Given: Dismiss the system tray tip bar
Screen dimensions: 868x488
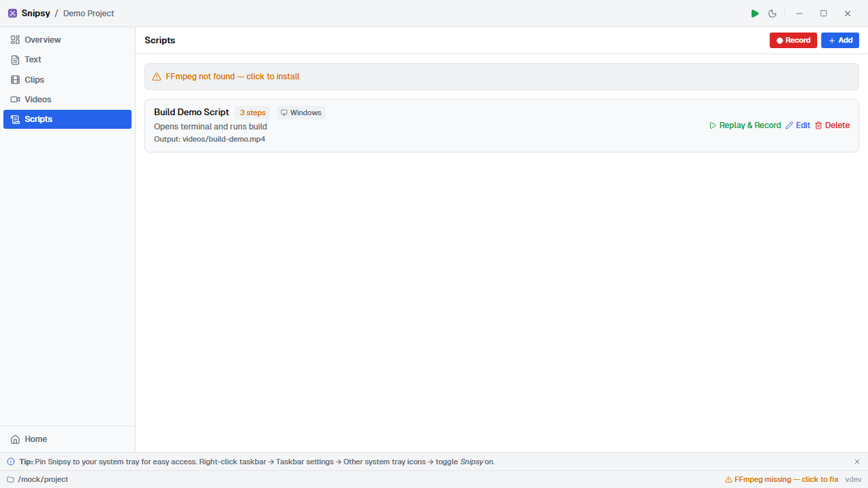Looking at the screenshot, I should pyautogui.click(x=856, y=462).
